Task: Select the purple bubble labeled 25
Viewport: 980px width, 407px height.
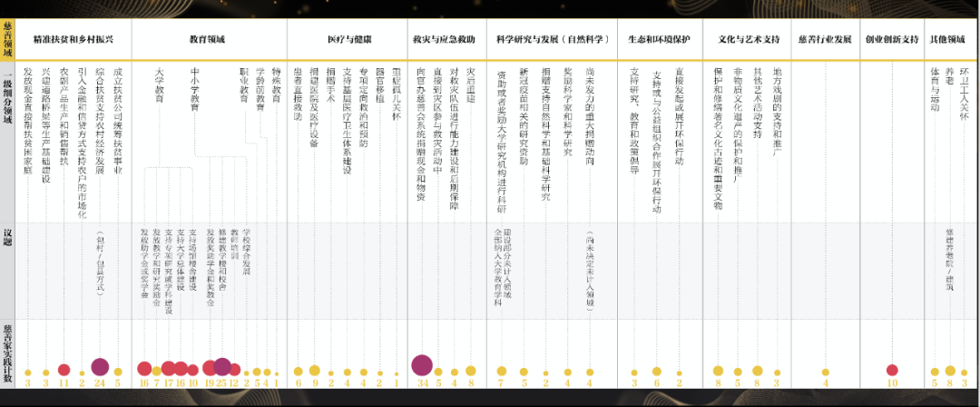Action: (221, 367)
